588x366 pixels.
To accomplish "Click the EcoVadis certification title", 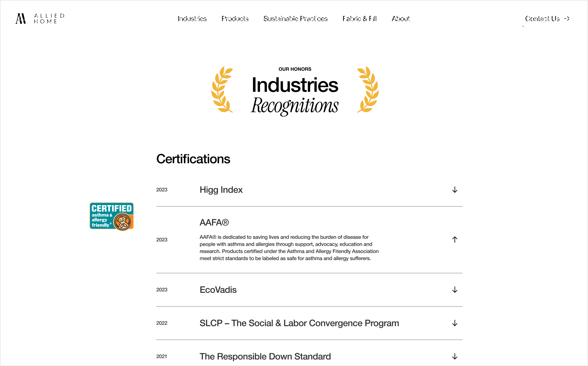I will click(x=218, y=290).
